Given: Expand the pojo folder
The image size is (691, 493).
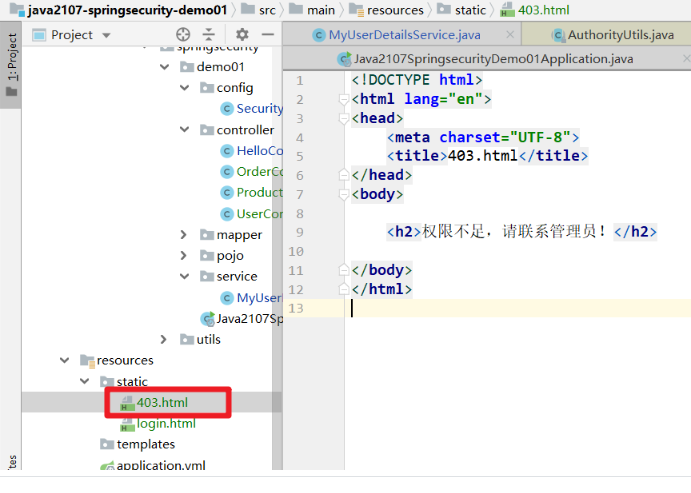Looking at the screenshot, I should [x=184, y=256].
